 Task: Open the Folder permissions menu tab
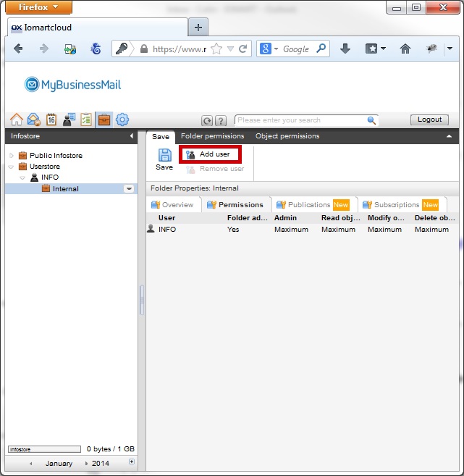[x=212, y=136]
